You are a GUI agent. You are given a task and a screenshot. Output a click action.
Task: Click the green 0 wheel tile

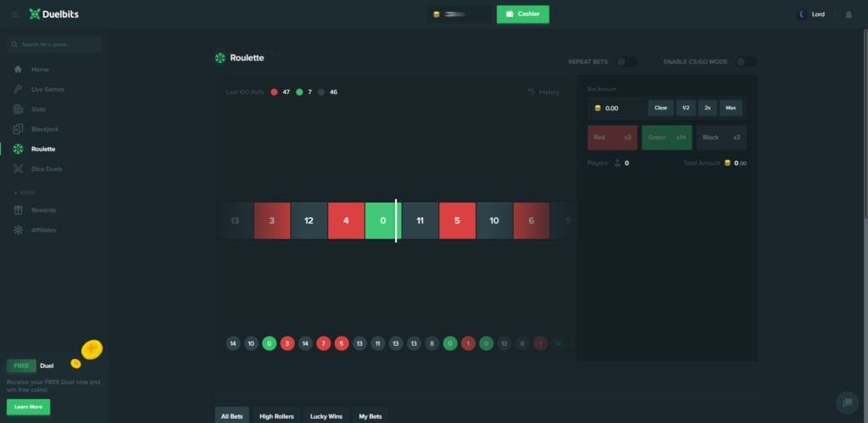(383, 220)
